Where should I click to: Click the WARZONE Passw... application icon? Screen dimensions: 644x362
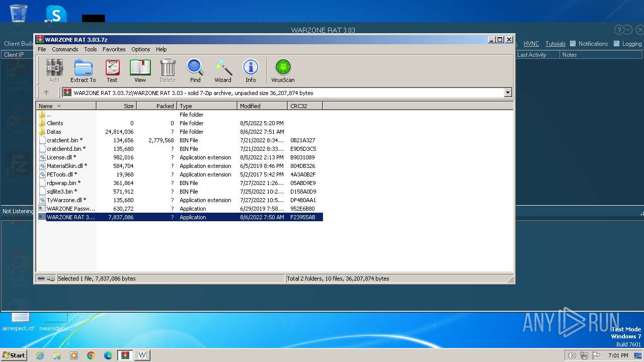tap(42, 209)
